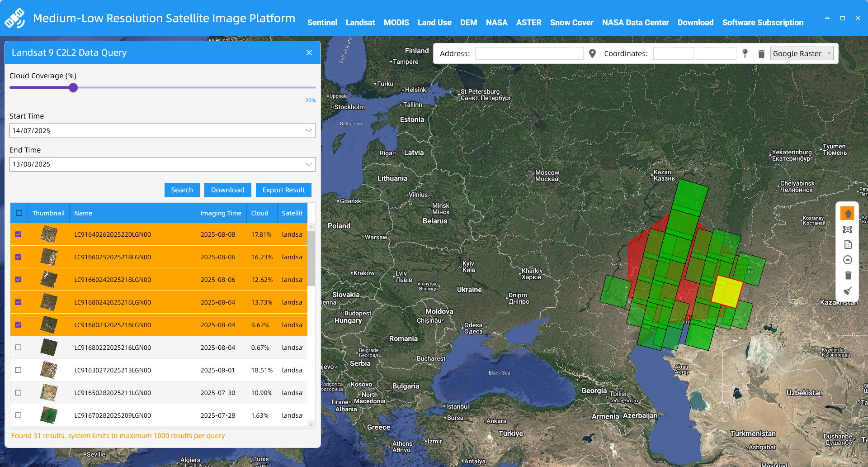The height and width of the screenshot is (467, 868).
Task: Click scrollbar down arrow in results table
Action: [311, 424]
